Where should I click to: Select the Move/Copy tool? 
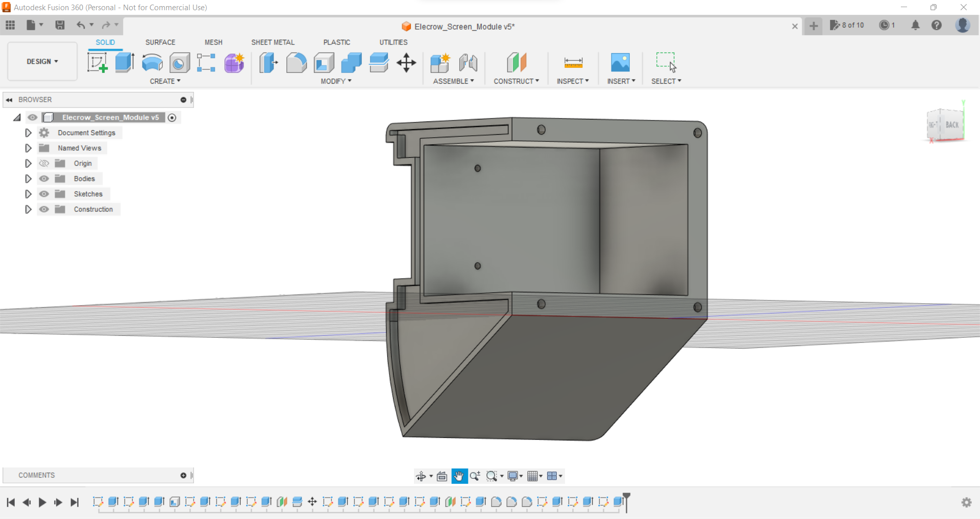coord(406,62)
